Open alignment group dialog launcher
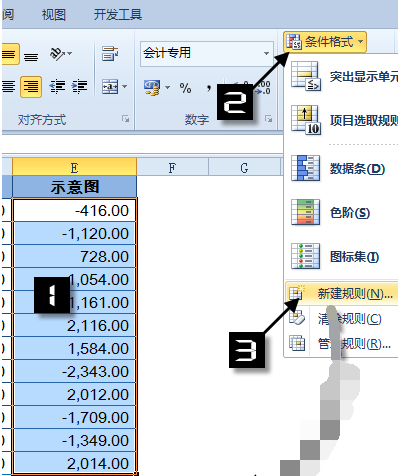 pos(125,119)
